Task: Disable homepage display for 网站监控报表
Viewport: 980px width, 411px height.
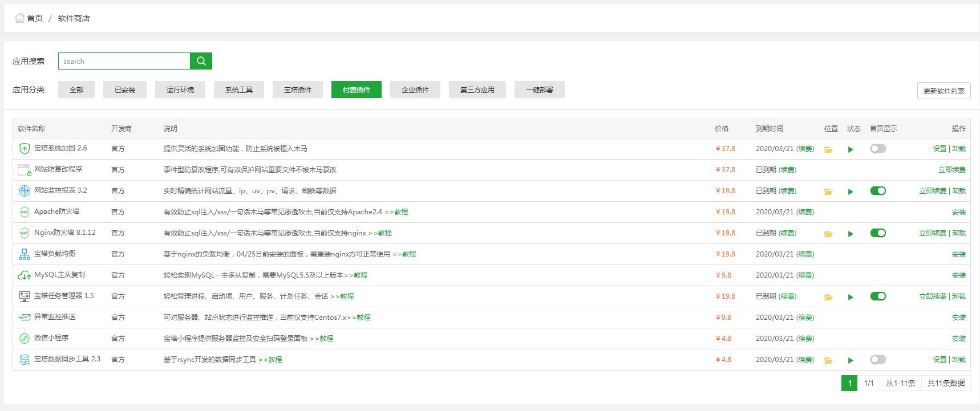Action: point(878,190)
